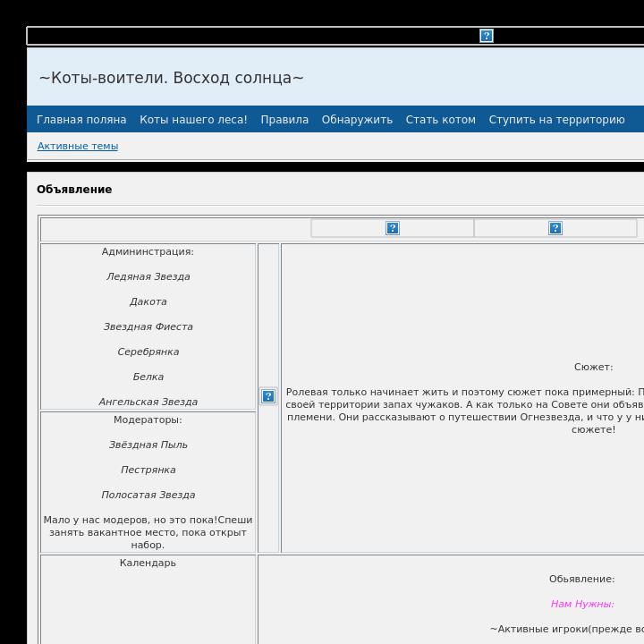This screenshot has height=644, width=644.
Task: Click moderator name Звёздная Пыль
Action: coord(148,445)
